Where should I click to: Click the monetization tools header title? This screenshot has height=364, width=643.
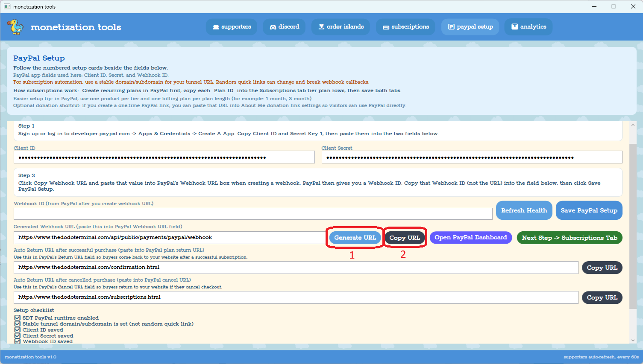76,27
